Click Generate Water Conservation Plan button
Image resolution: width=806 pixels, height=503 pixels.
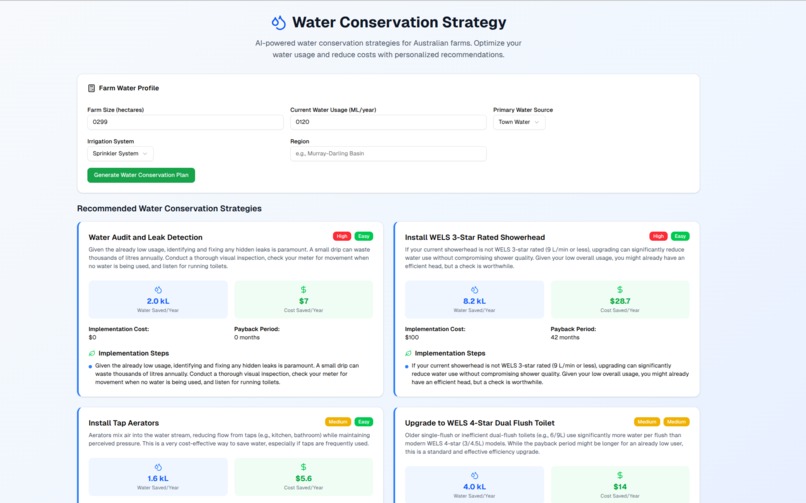click(x=141, y=175)
